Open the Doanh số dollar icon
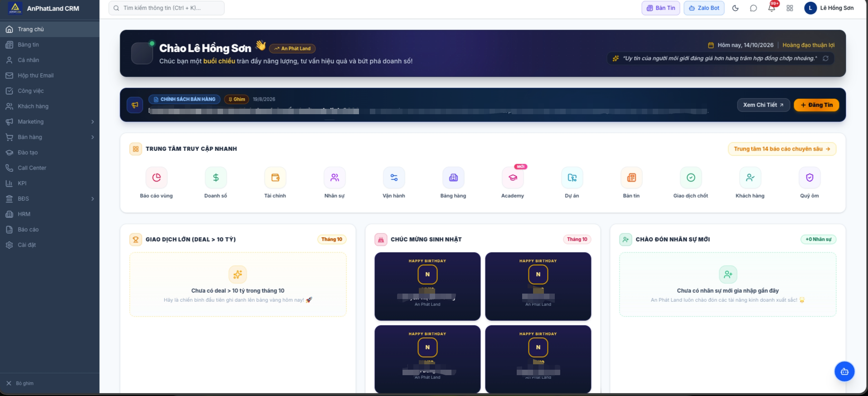 [x=216, y=178]
